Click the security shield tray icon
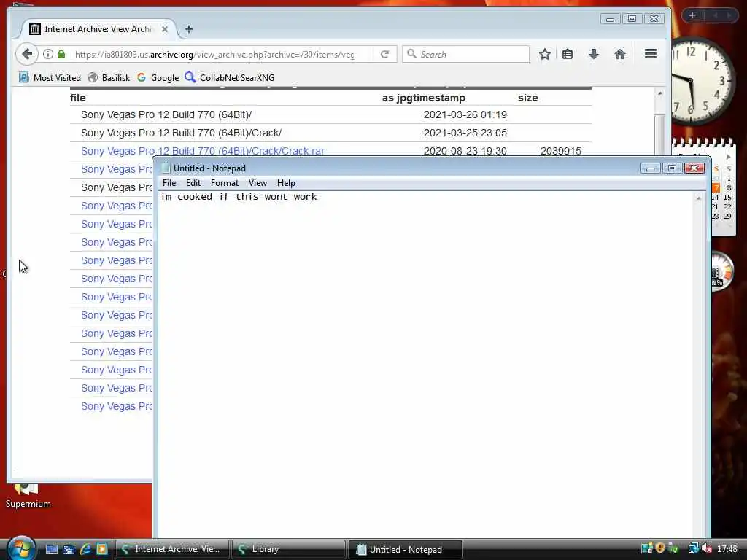747x560 pixels. click(x=659, y=548)
